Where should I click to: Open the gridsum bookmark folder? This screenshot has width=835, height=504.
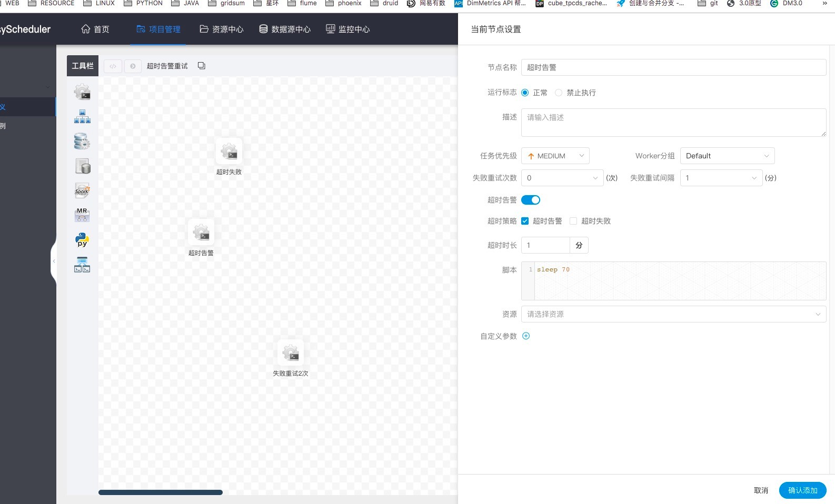[226, 3]
